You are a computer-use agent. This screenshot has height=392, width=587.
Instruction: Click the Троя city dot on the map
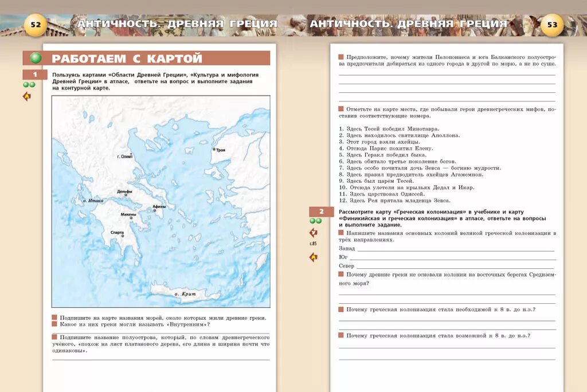click(214, 149)
